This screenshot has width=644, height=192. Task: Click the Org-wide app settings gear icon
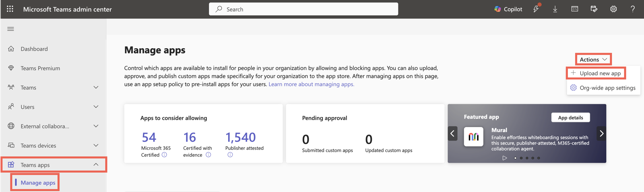pyautogui.click(x=573, y=88)
